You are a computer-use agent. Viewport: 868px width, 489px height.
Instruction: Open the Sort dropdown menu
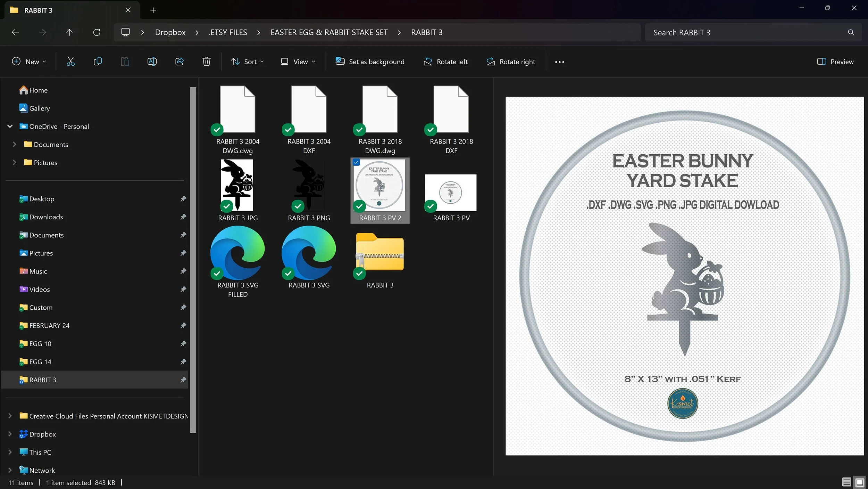coord(247,62)
